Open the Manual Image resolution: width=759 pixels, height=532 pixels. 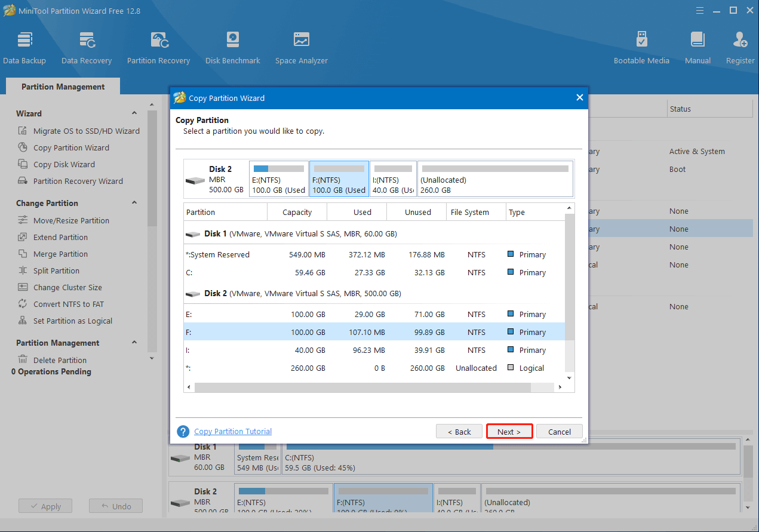click(697, 48)
